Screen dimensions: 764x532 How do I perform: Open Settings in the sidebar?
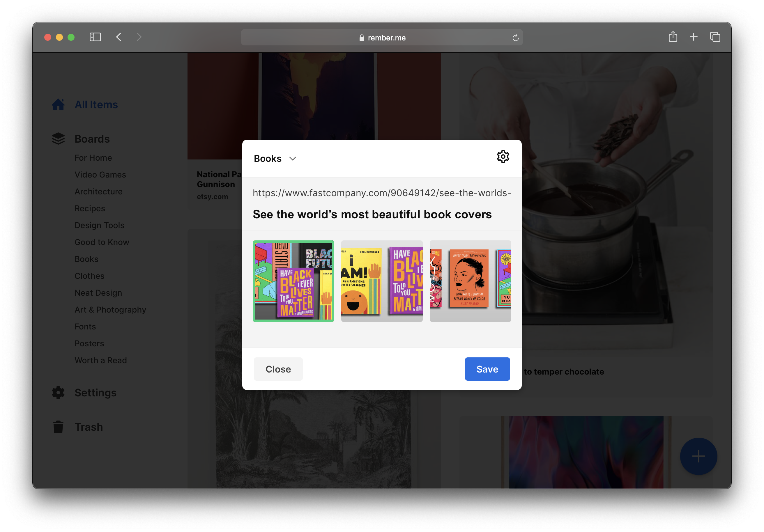pos(95,393)
